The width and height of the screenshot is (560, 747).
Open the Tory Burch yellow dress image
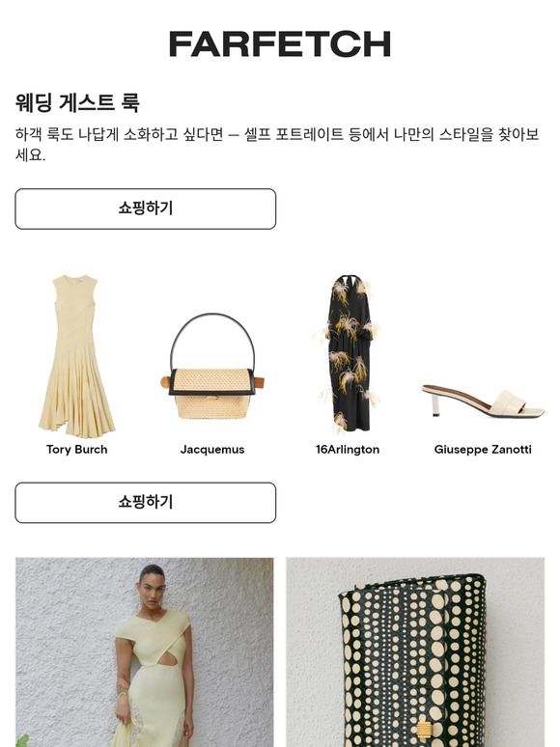click(76, 356)
